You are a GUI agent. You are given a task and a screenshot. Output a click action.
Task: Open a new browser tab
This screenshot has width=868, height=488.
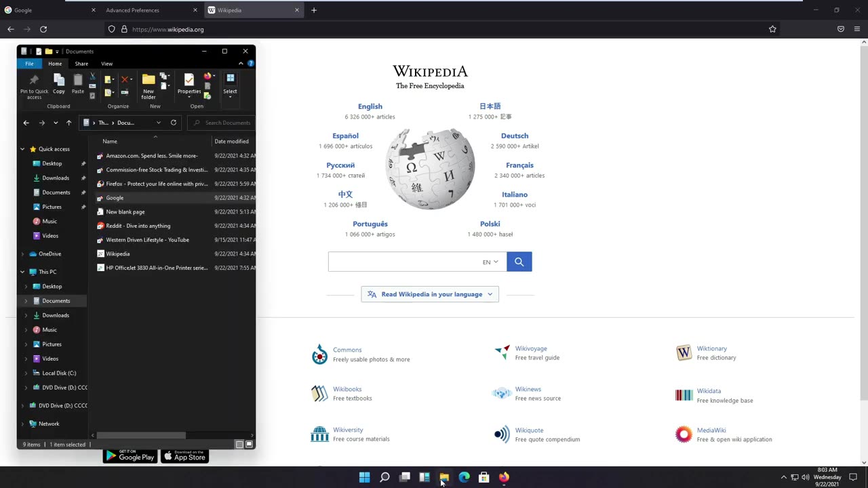pyautogui.click(x=313, y=10)
